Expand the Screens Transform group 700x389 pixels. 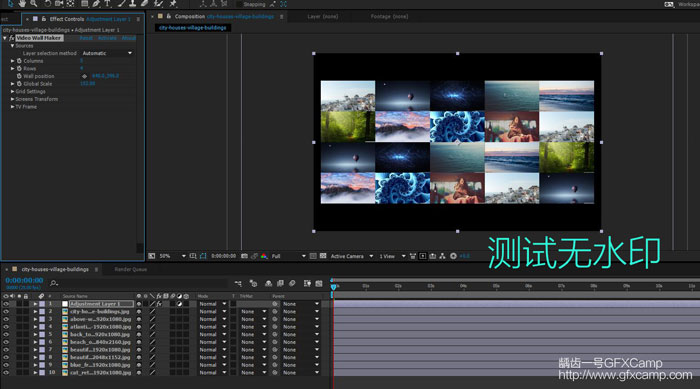click(x=12, y=99)
